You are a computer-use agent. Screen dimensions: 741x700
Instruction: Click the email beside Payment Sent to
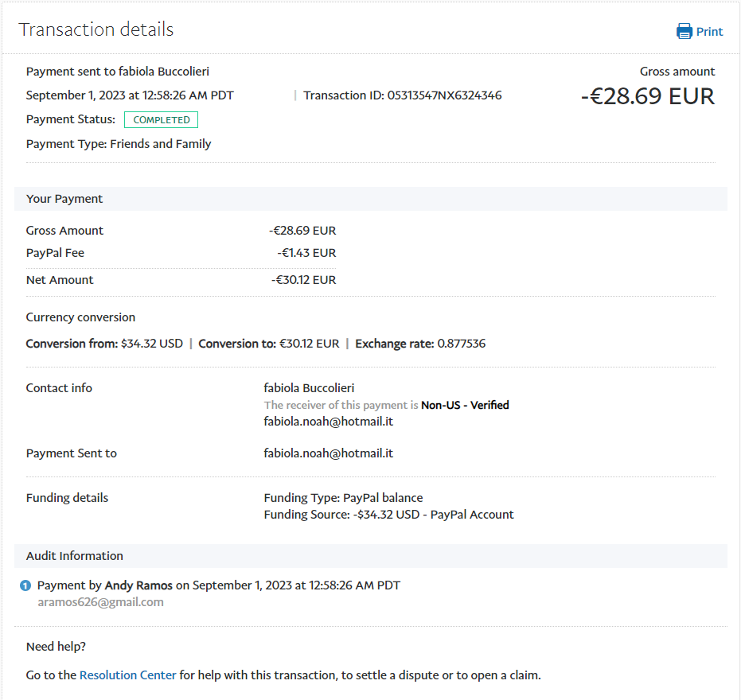(328, 453)
